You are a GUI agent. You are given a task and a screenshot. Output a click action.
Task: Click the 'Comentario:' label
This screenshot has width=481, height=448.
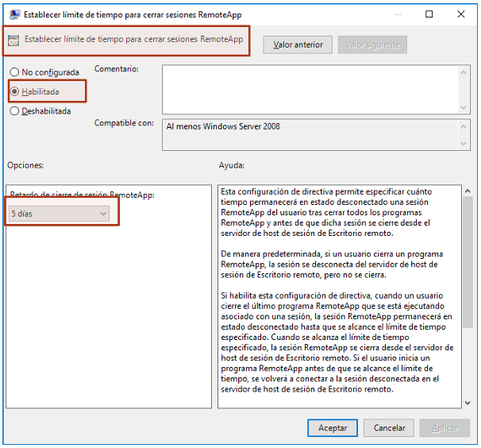[x=116, y=69]
